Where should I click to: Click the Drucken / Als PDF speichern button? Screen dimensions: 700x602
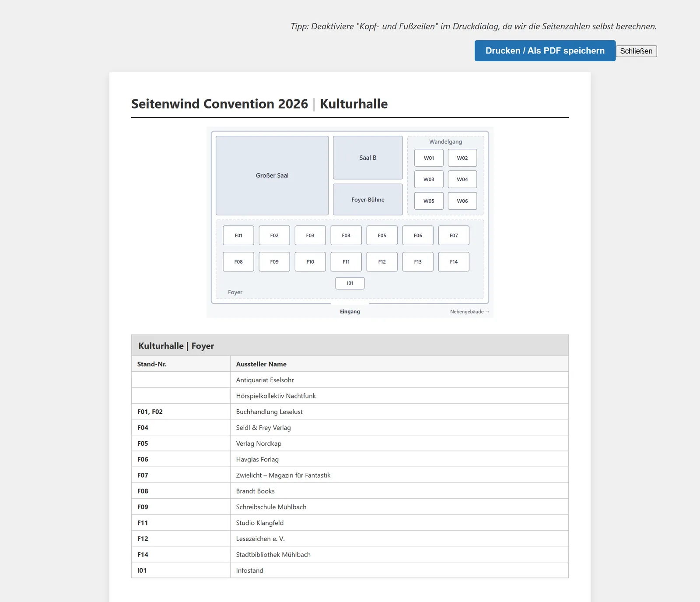pos(545,51)
